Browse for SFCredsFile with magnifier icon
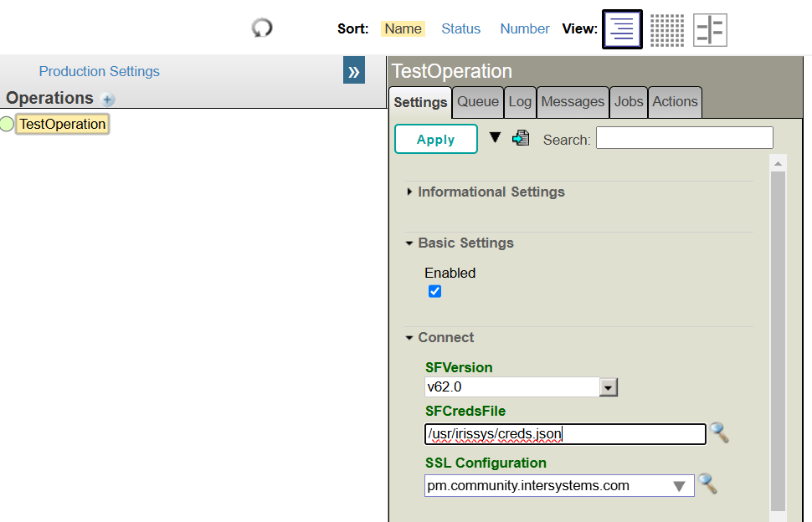This screenshot has width=812, height=522. point(719,432)
